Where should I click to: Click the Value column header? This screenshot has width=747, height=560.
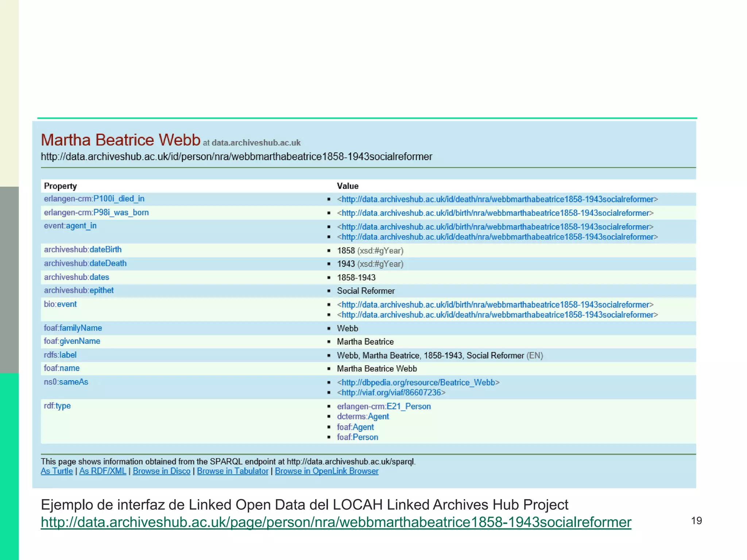pos(348,186)
